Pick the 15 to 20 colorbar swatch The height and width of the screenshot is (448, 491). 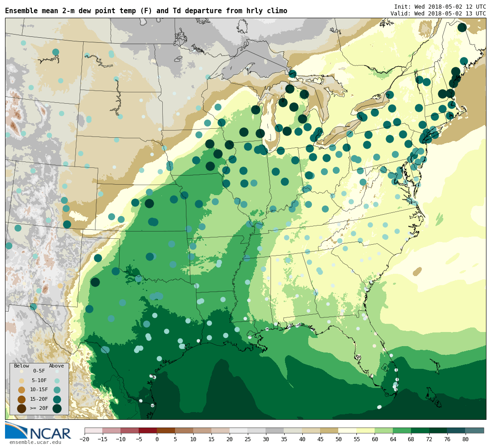[221, 430]
